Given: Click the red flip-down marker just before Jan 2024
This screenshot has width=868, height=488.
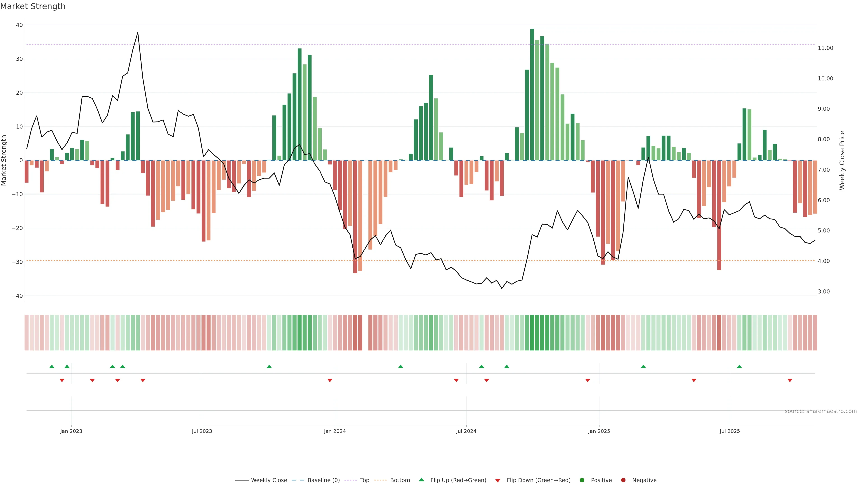Looking at the screenshot, I should (330, 380).
